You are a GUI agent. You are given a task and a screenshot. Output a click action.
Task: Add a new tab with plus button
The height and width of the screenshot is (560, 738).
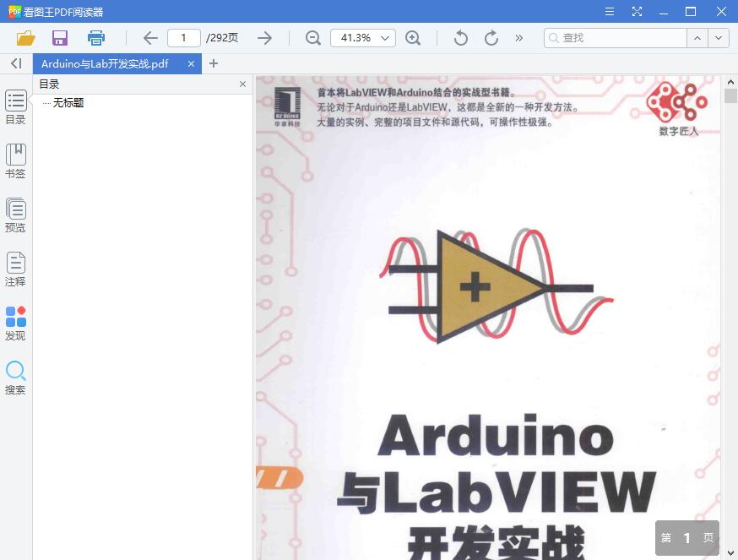pyautogui.click(x=214, y=63)
